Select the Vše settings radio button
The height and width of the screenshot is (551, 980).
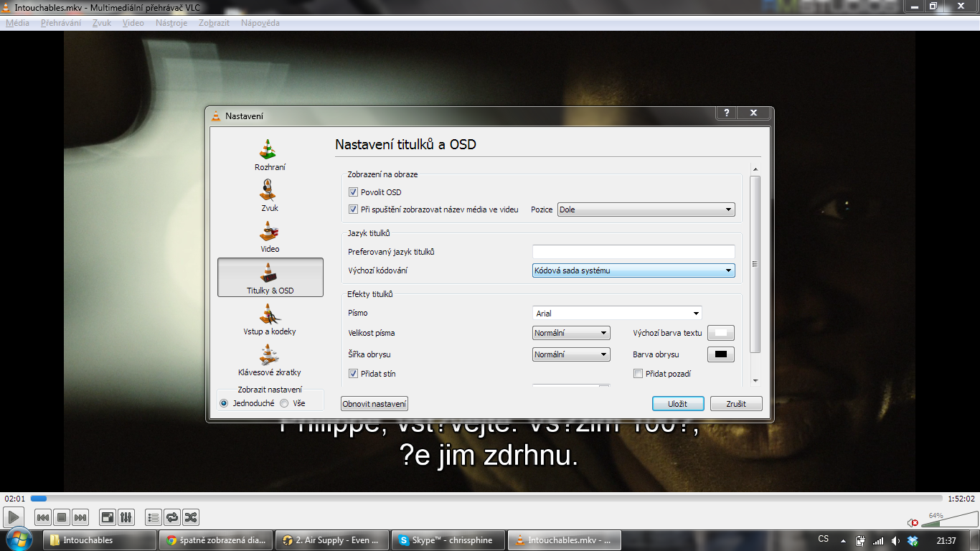[x=284, y=403]
